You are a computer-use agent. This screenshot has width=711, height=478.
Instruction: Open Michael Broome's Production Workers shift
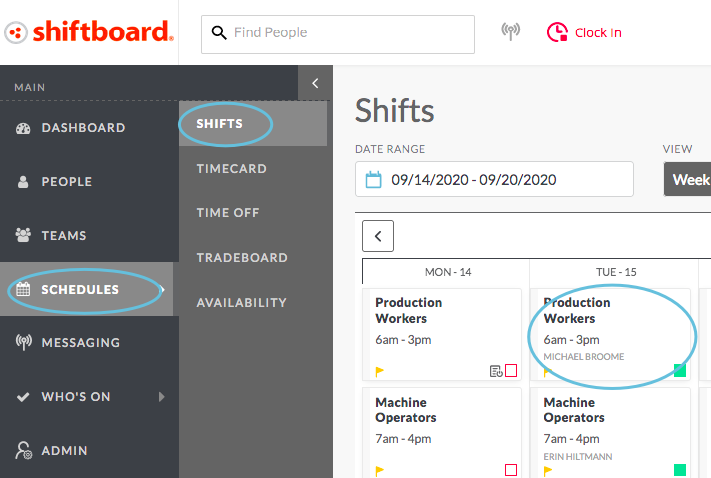[x=610, y=334]
